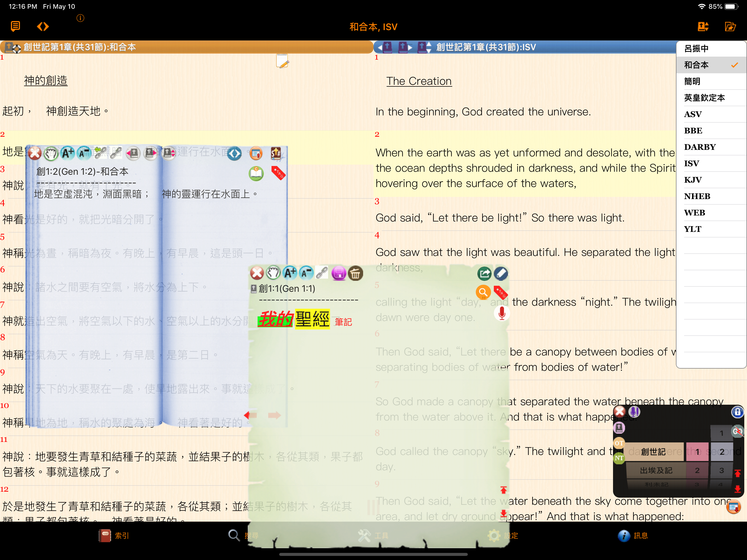This screenshot has height=560, width=747.
Task: Tap the blue angle-brackets icon in verse popup
Action: point(234,154)
